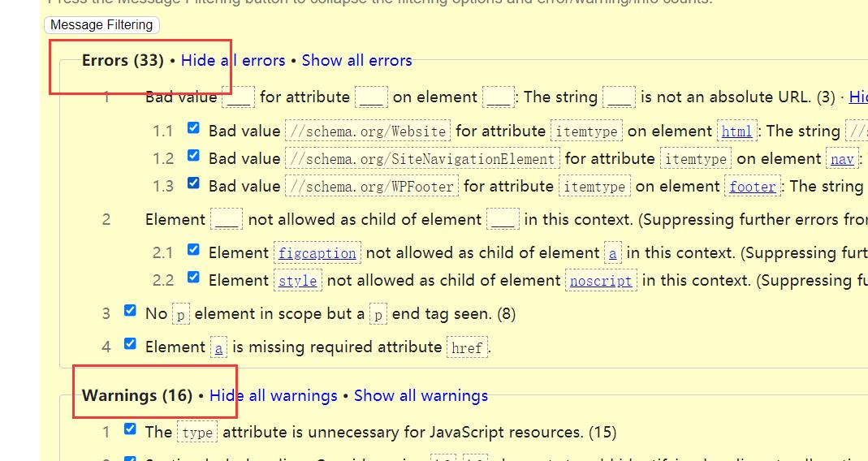Click the href code text in error 4
Screen dimensions: 868x461
pos(467,348)
